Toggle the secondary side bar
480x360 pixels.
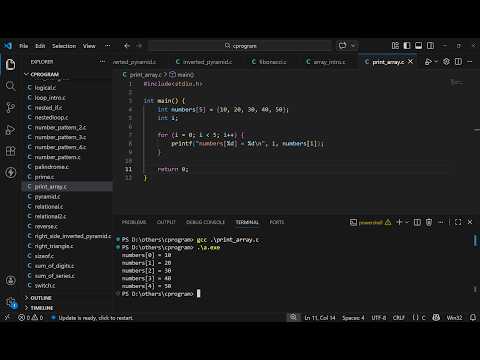pyautogui.click(x=430, y=46)
